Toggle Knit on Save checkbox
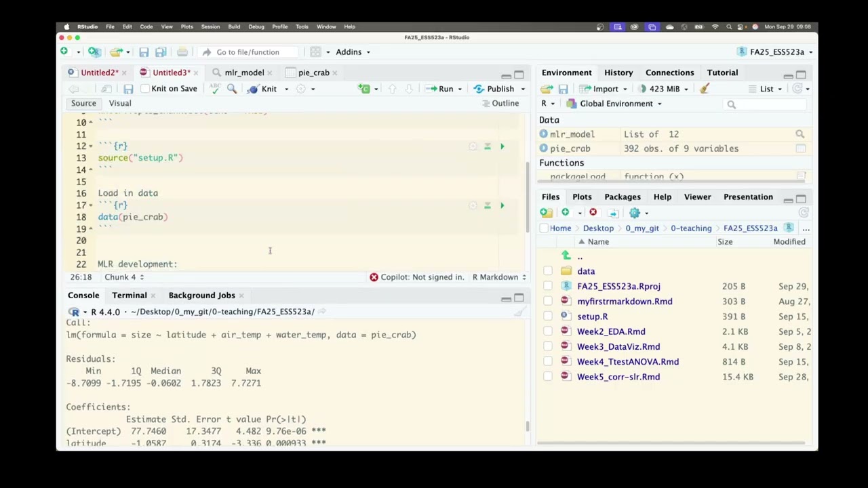 click(x=145, y=89)
